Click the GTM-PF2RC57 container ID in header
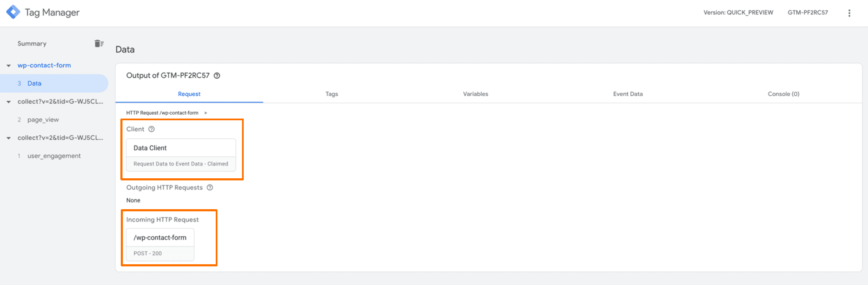This screenshot has height=285, width=868. tap(807, 13)
